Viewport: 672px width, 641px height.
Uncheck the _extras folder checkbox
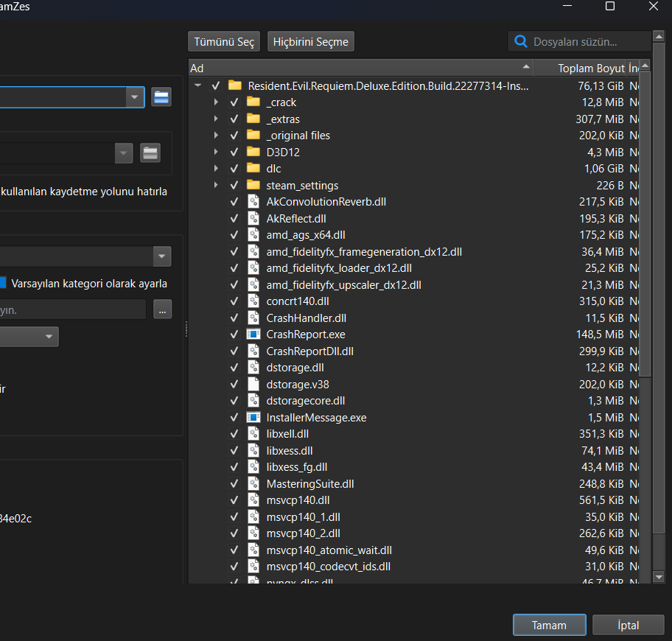[234, 119]
